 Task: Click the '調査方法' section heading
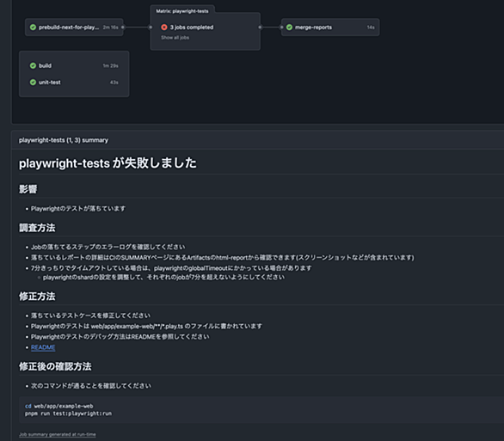(37, 228)
